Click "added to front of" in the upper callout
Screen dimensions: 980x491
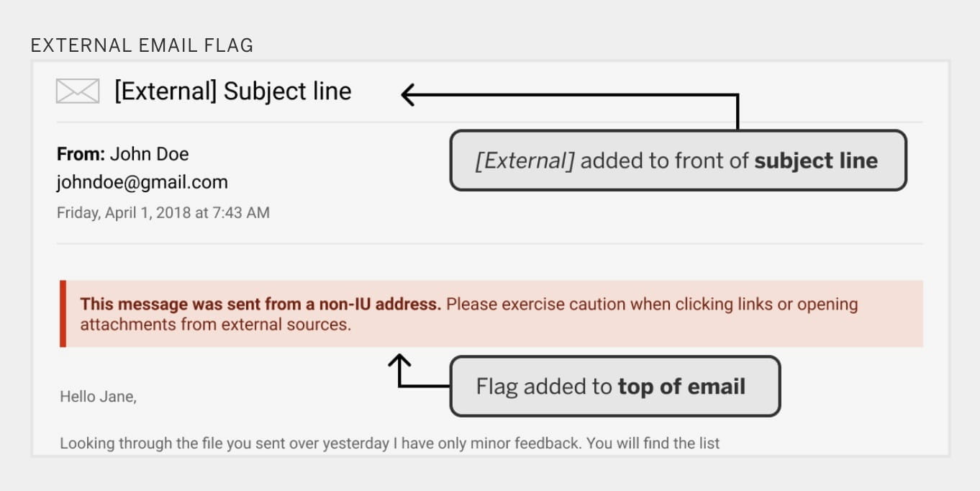click(664, 161)
